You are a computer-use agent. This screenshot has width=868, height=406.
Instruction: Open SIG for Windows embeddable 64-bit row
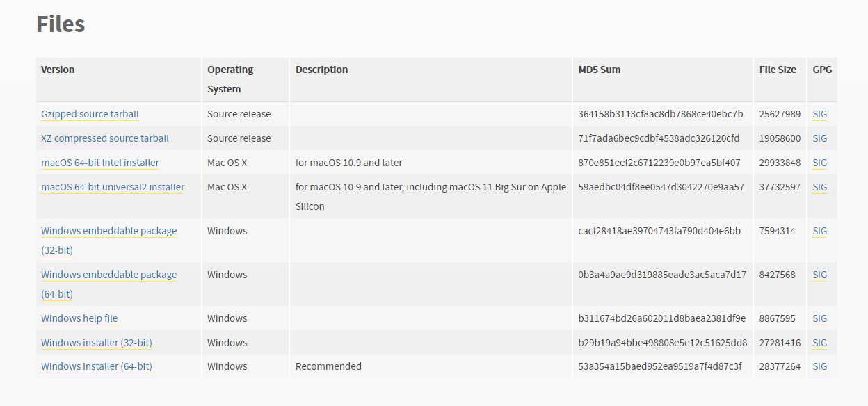[820, 275]
